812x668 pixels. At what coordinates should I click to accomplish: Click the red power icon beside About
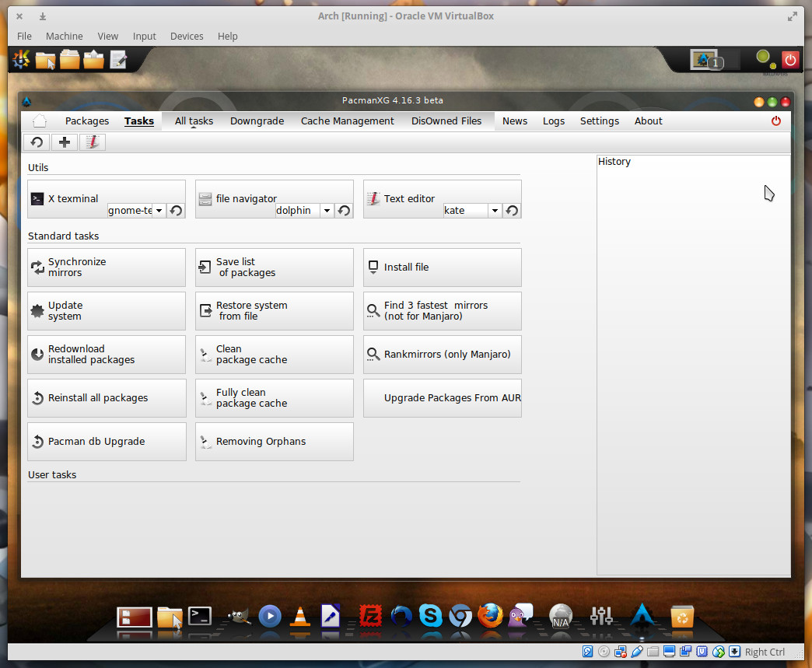click(775, 121)
